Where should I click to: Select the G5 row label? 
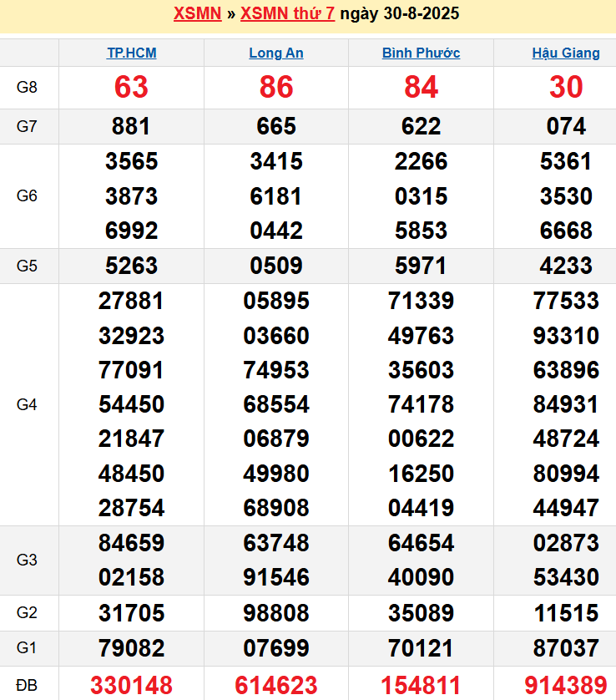[27, 266]
